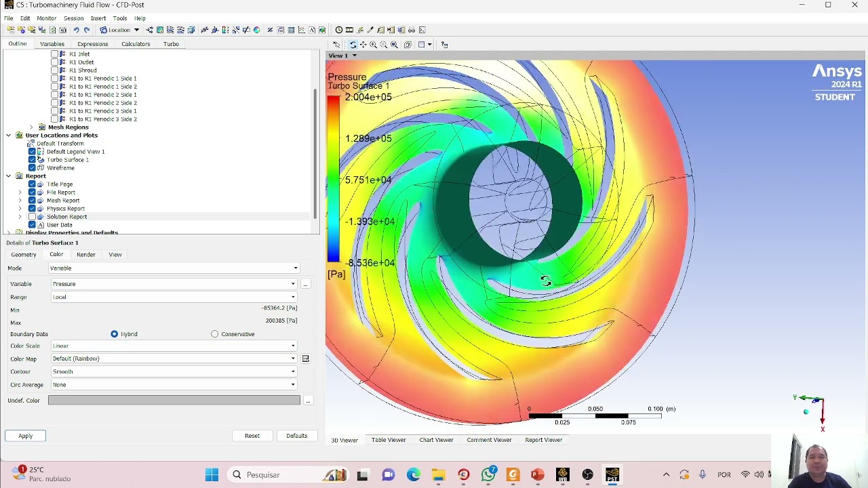This screenshot has height=488, width=868.
Task: Open the Circ Average dropdown
Action: 174,385
